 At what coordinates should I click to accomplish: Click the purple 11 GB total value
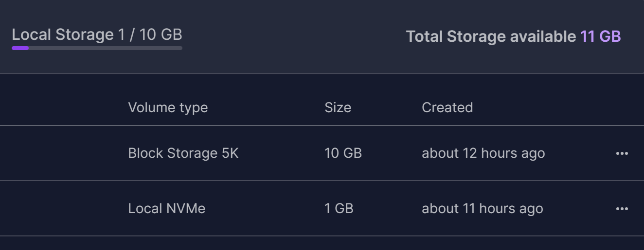(600, 36)
